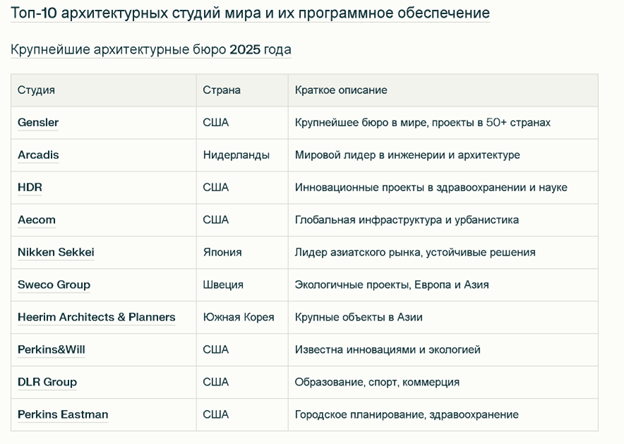Viewport: 624px width, 444px height.
Task: Click the Sweco Group link
Action: (x=54, y=285)
